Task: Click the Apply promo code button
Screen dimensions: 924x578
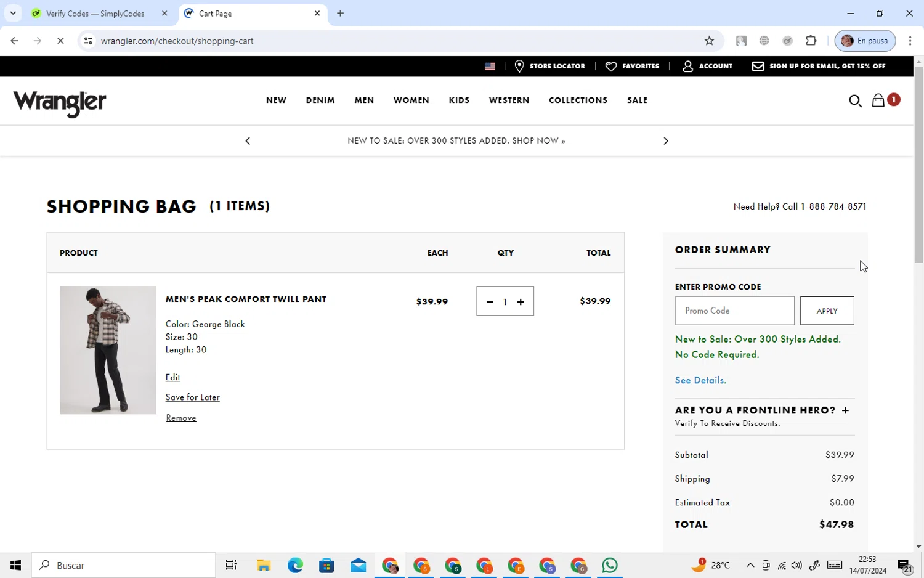Action: pos(827,311)
